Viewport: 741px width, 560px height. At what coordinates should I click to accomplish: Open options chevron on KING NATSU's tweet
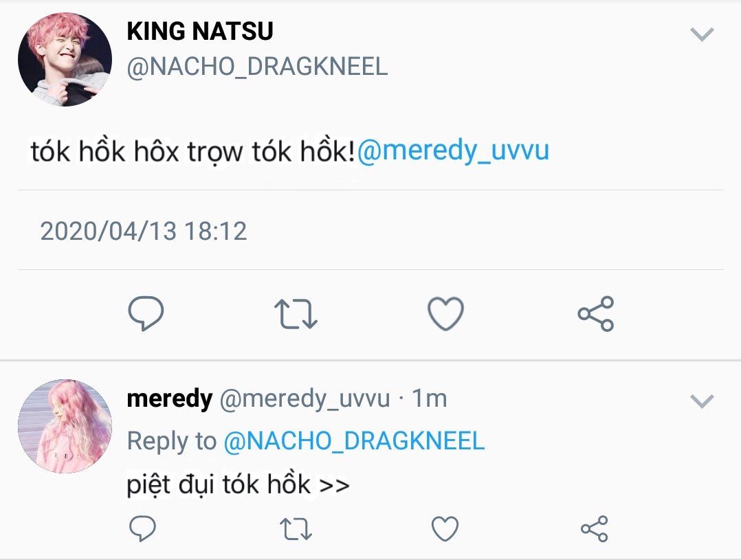[x=702, y=34]
